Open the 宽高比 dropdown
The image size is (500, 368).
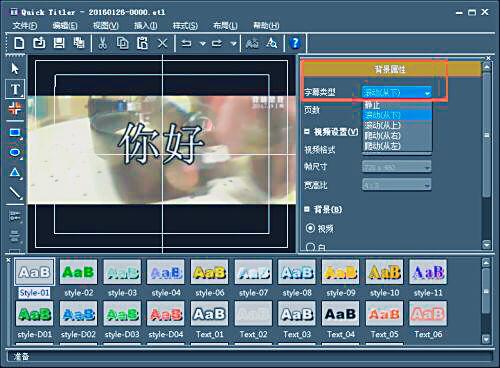coord(397,185)
